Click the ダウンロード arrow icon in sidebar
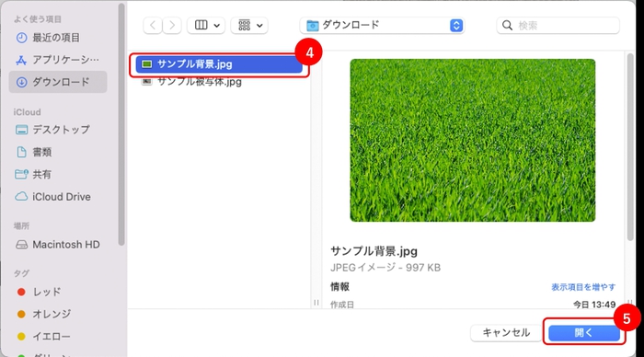The image size is (644, 357). tap(21, 82)
